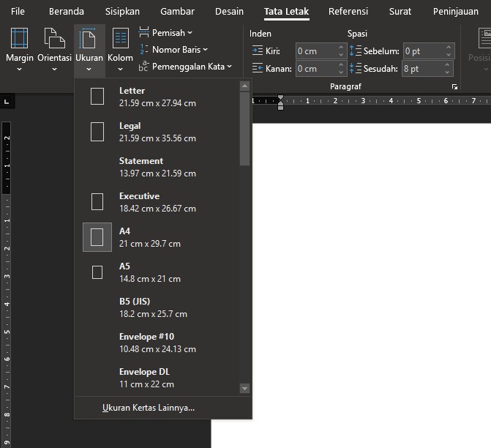The image size is (491, 448).
Task: Switch to the Referensi tab
Action: click(348, 12)
